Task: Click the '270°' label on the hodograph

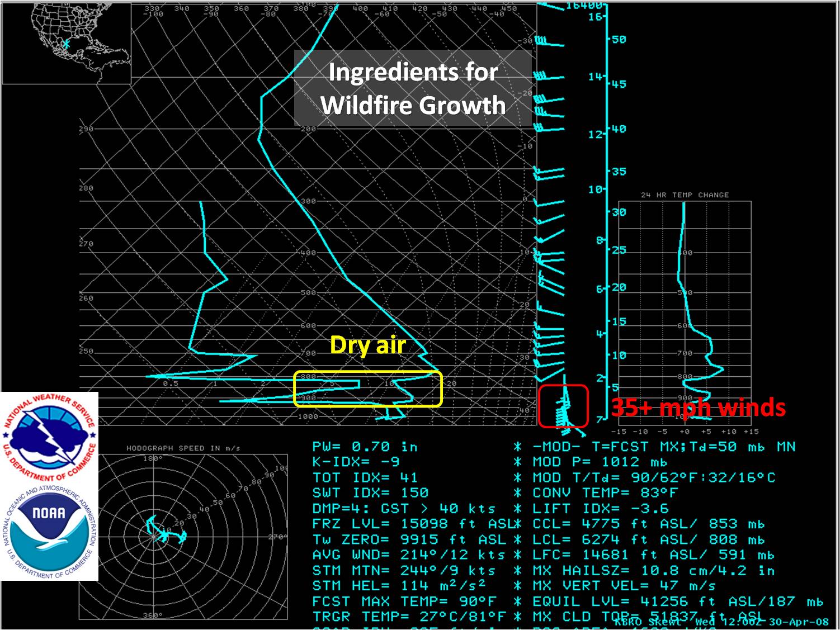Action: 279,537
